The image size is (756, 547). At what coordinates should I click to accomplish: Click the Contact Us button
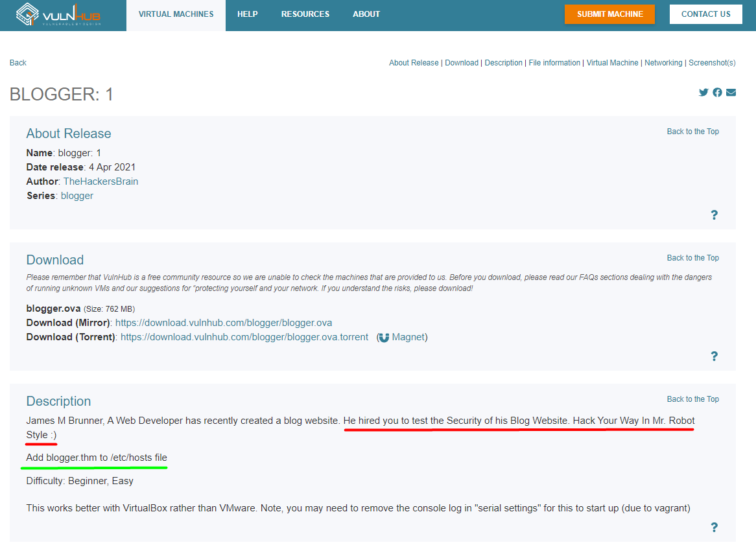tap(706, 14)
